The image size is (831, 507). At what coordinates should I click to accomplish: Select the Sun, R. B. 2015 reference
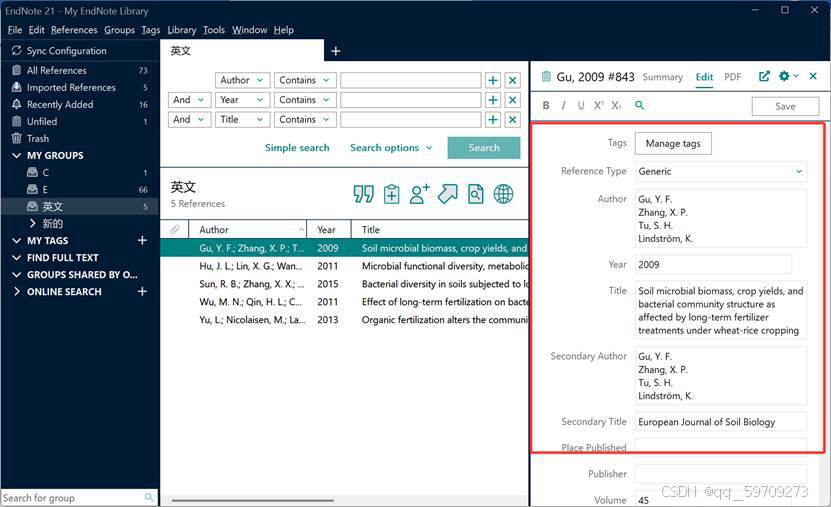click(x=344, y=284)
